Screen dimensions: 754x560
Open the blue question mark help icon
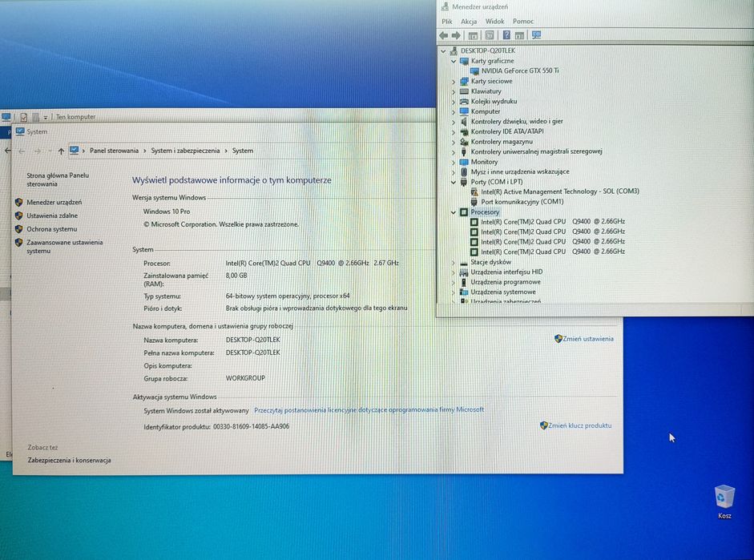pos(506,35)
